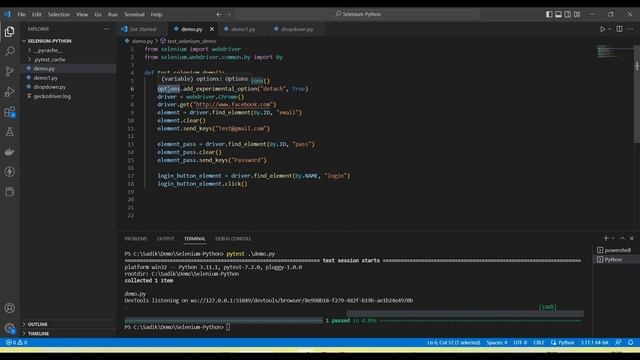Screen dimensions: 640x360
Task: Change end of line via CRLF
Action: coord(539,342)
